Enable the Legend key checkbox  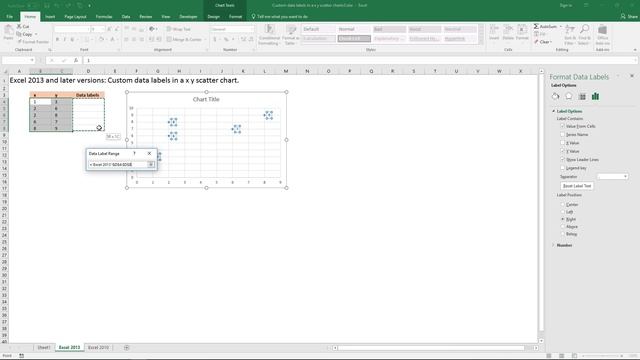tap(562, 168)
